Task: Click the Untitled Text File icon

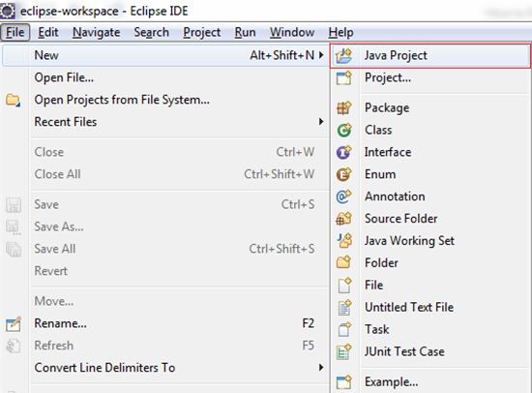Action: [x=344, y=308]
